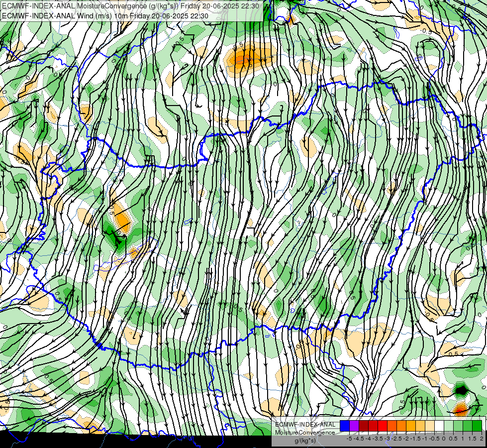
Task: Click the pale beige legend swatch
Action: coord(429,426)
